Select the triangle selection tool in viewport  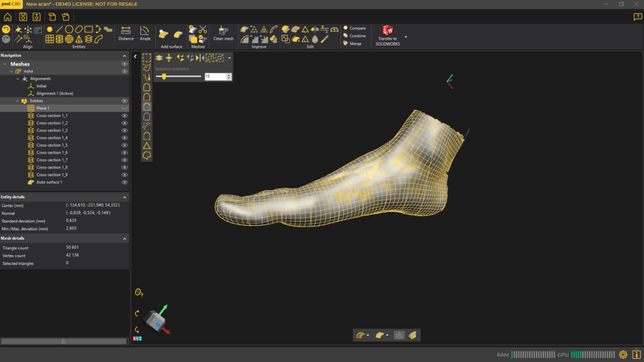[147, 145]
